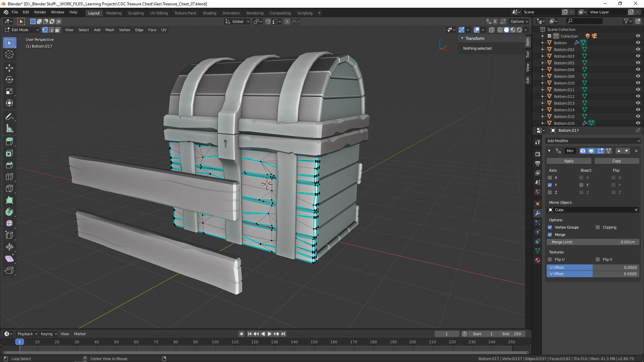Open the Edit Mode dropdown
Image resolution: width=644 pixels, height=362 pixels.
click(22, 30)
